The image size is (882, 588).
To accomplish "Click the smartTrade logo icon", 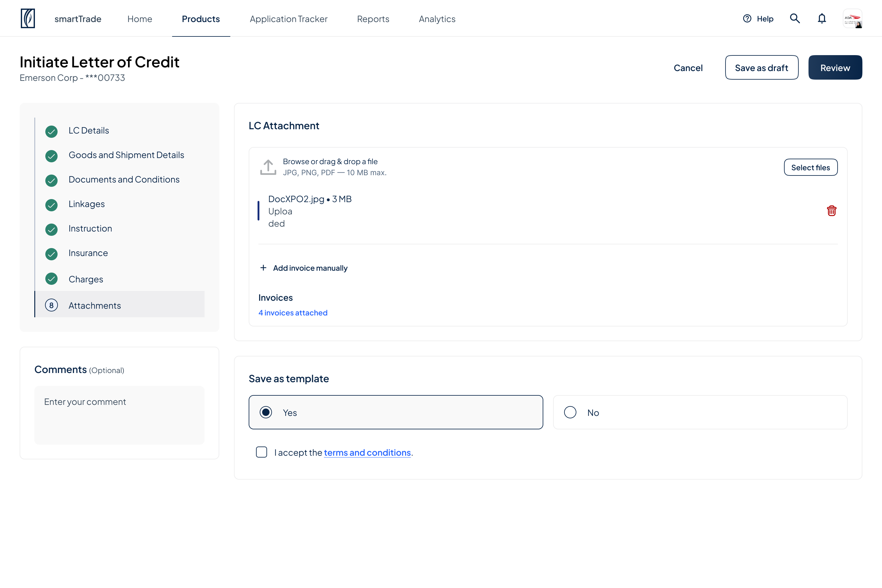I will pos(28,18).
